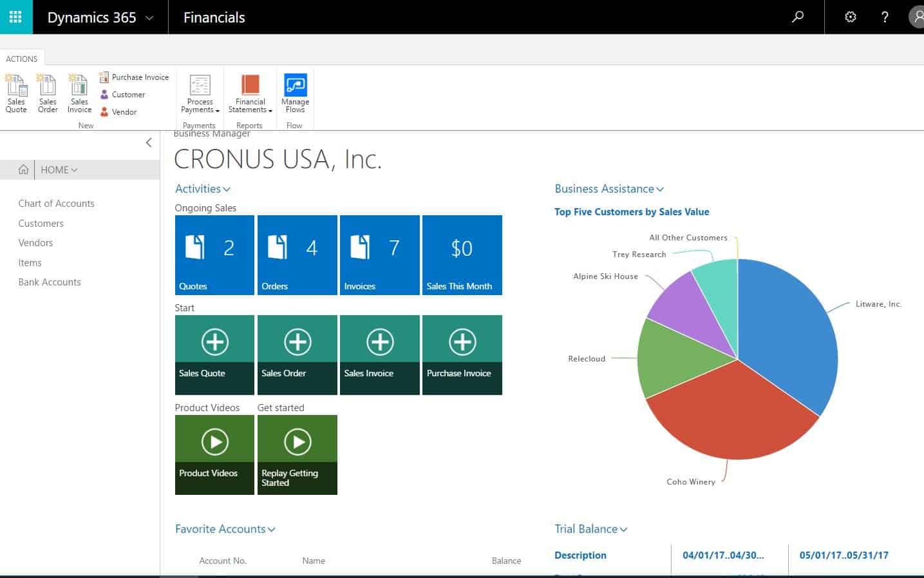This screenshot has width=924, height=578.
Task: Select the ACTIONS ribbon tab
Action: 22,59
